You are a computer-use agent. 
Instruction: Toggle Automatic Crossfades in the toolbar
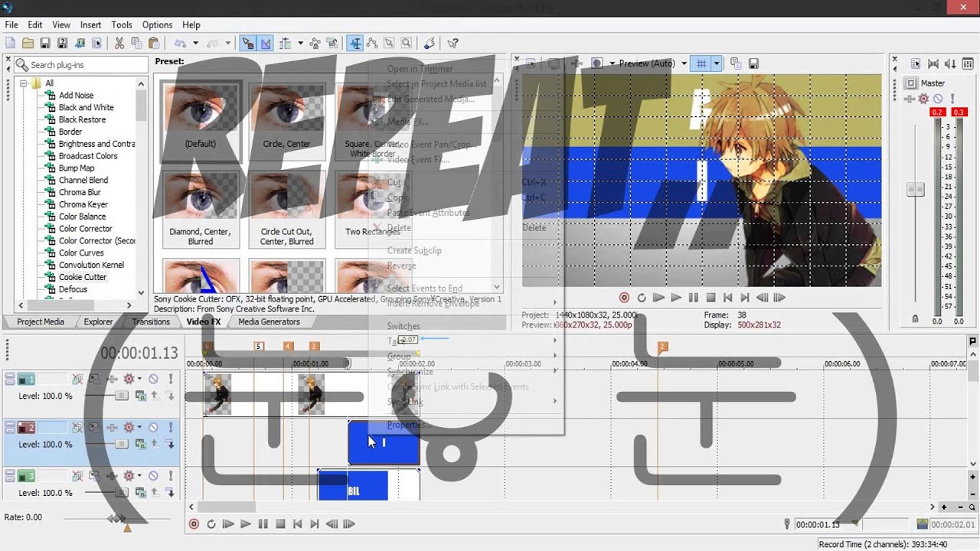pos(266,44)
